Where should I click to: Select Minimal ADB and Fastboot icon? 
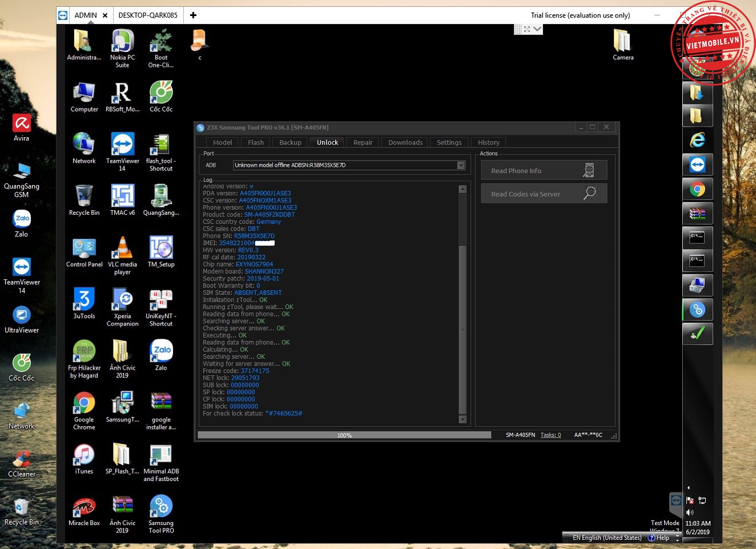161,462
